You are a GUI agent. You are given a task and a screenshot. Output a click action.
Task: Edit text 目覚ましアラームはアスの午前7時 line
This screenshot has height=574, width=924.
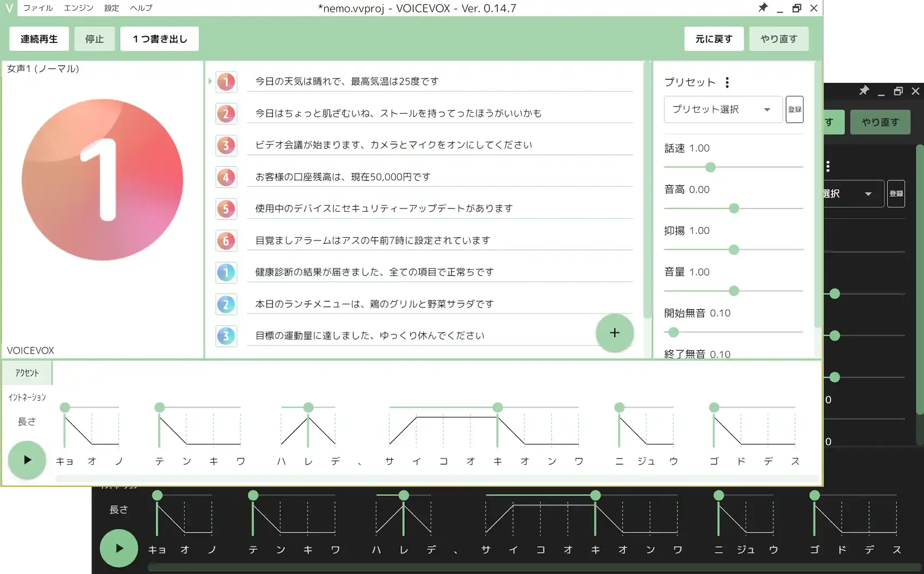coord(440,240)
